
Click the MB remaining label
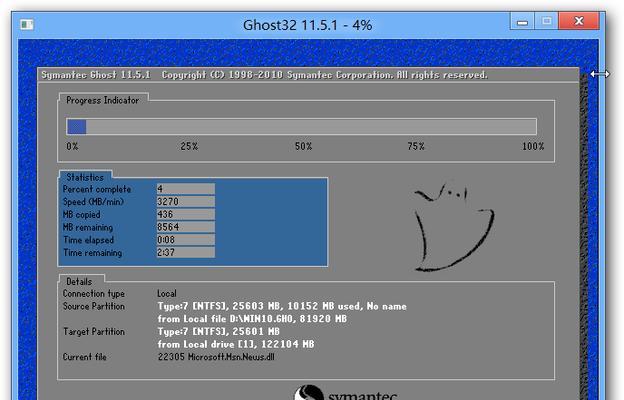88,227
